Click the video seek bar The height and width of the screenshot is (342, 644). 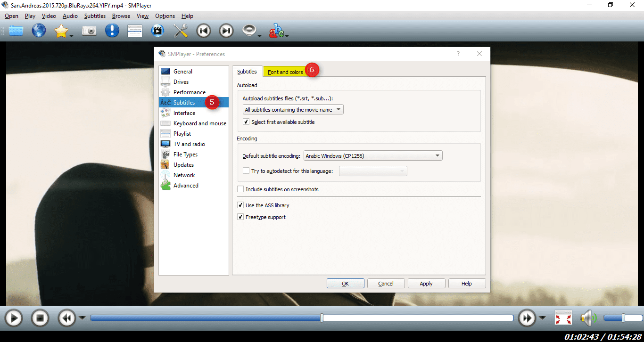(302, 318)
